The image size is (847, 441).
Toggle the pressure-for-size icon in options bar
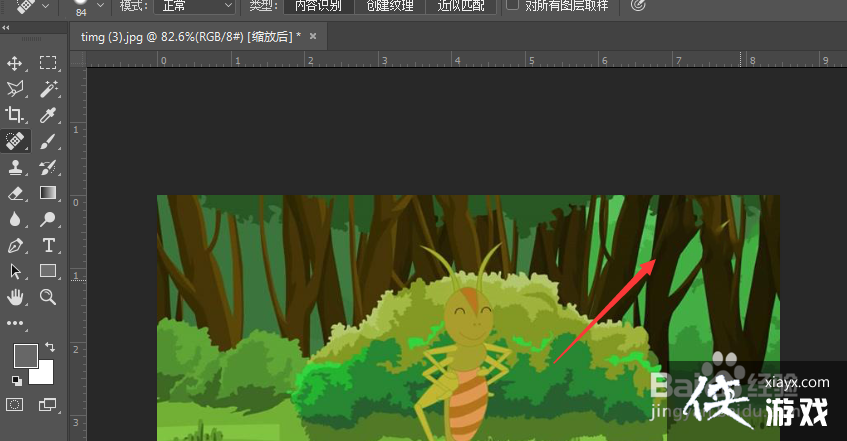coord(639,5)
